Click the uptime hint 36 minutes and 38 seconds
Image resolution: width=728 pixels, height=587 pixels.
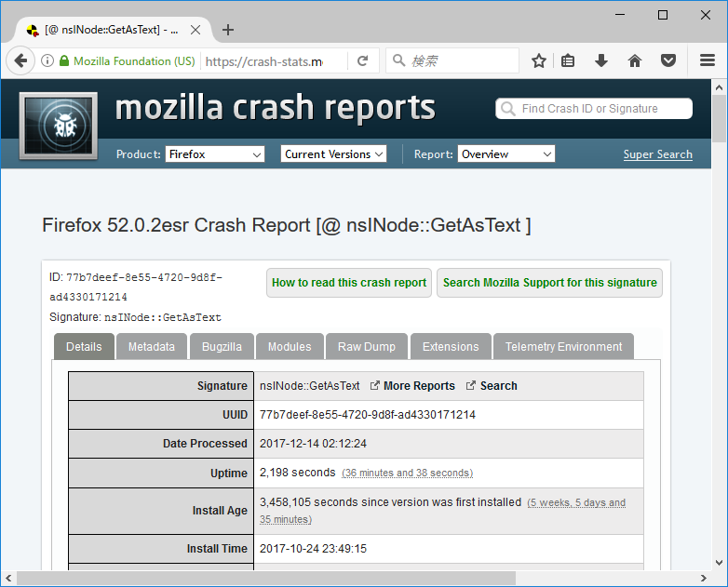(407, 473)
